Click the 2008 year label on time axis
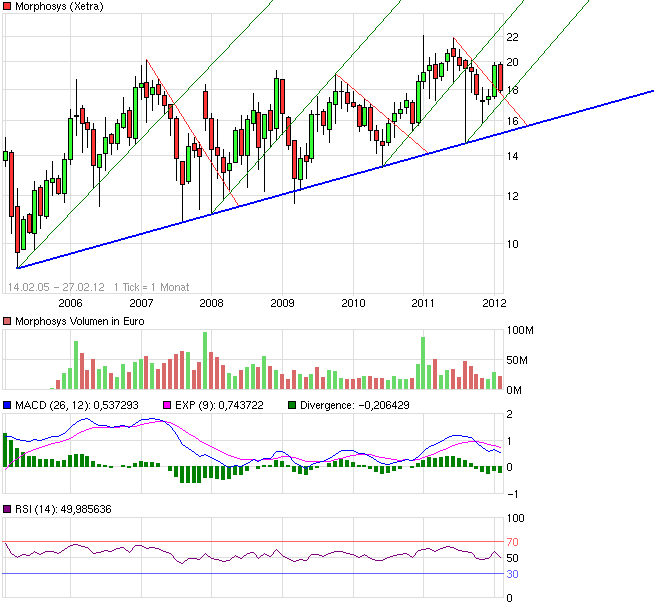The width and height of the screenshot is (654, 606). (211, 303)
